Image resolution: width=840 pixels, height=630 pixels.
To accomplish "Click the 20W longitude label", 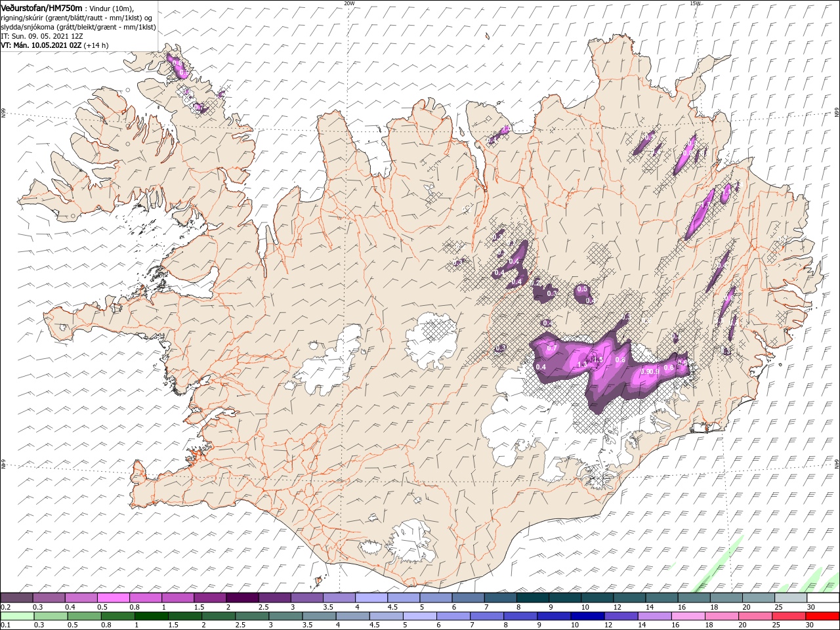I will pos(349,3).
